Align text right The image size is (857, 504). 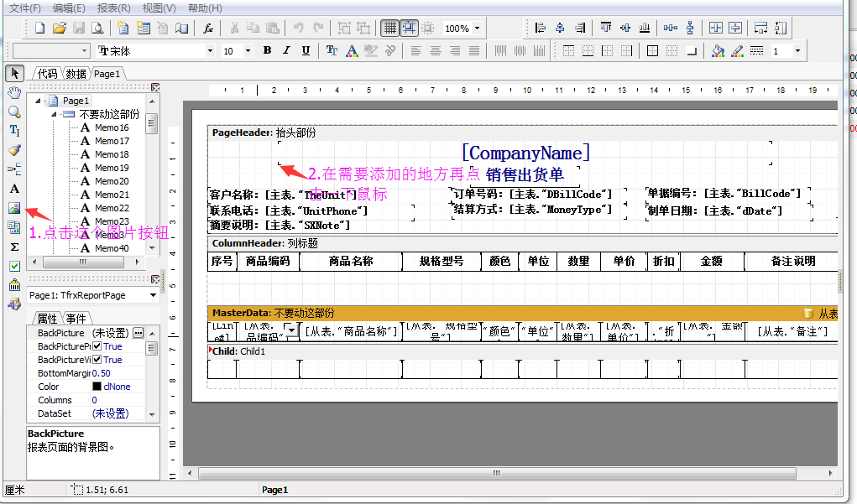coord(455,50)
